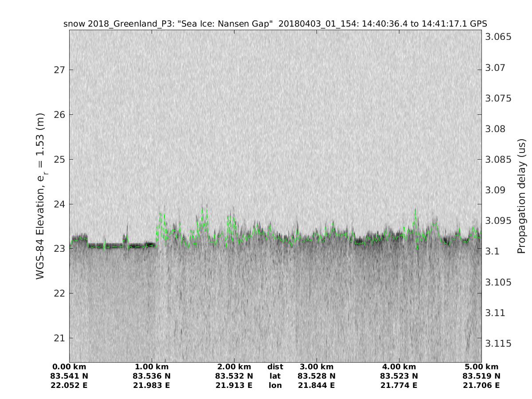Screen dimensions: 532x399
Task: Select the 5.00 km distance label
Action: [x=481, y=367]
